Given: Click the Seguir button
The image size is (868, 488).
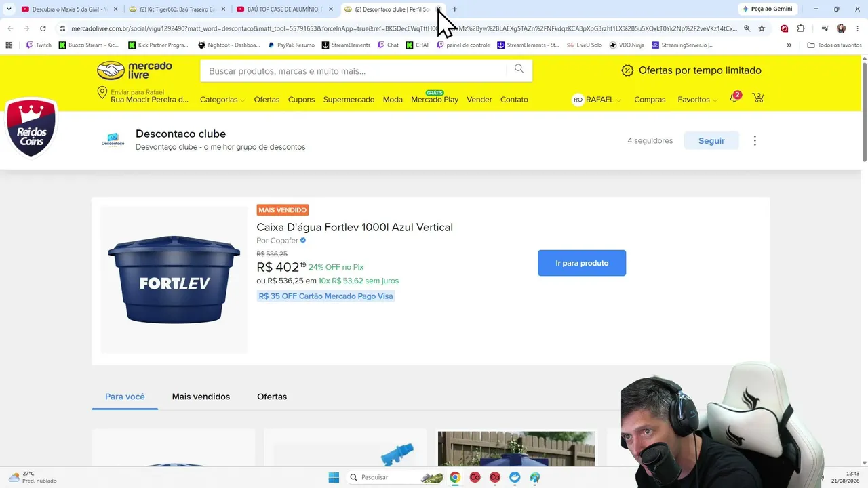Looking at the screenshot, I should (x=711, y=140).
